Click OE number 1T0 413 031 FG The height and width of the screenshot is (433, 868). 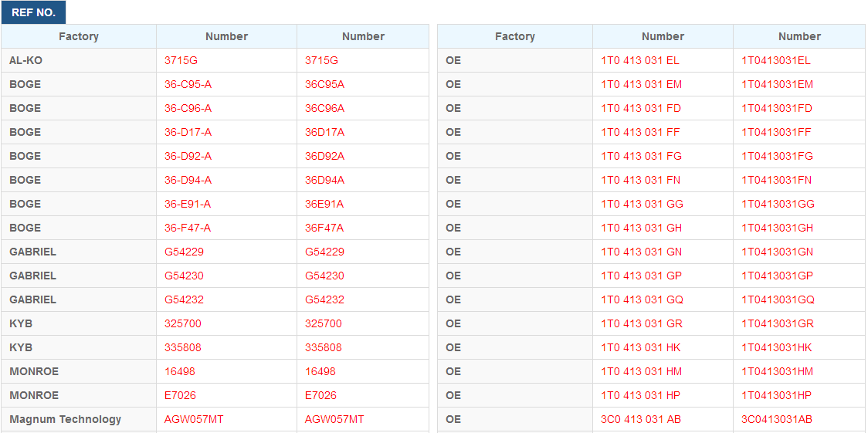point(641,156)
